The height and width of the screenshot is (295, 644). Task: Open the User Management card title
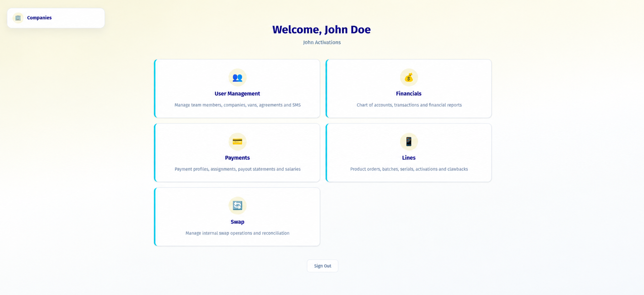pos(237,94)
